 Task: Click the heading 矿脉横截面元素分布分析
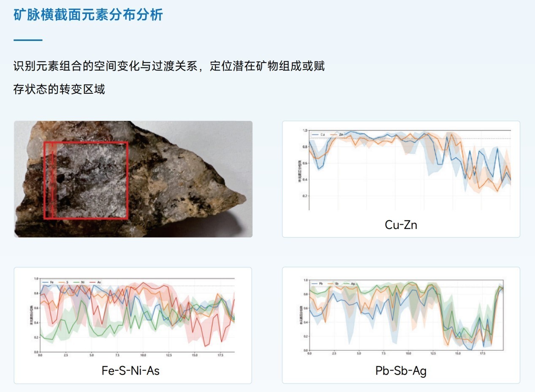point(88,15)
